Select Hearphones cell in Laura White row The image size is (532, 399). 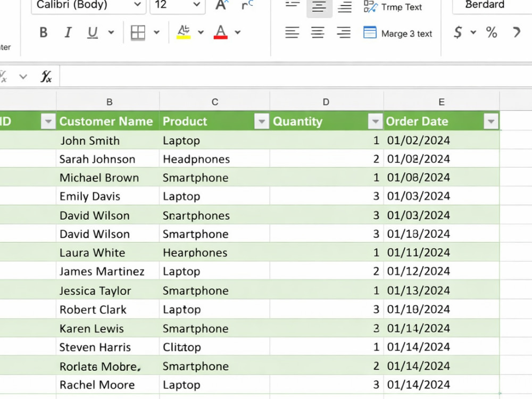point(215,252)
